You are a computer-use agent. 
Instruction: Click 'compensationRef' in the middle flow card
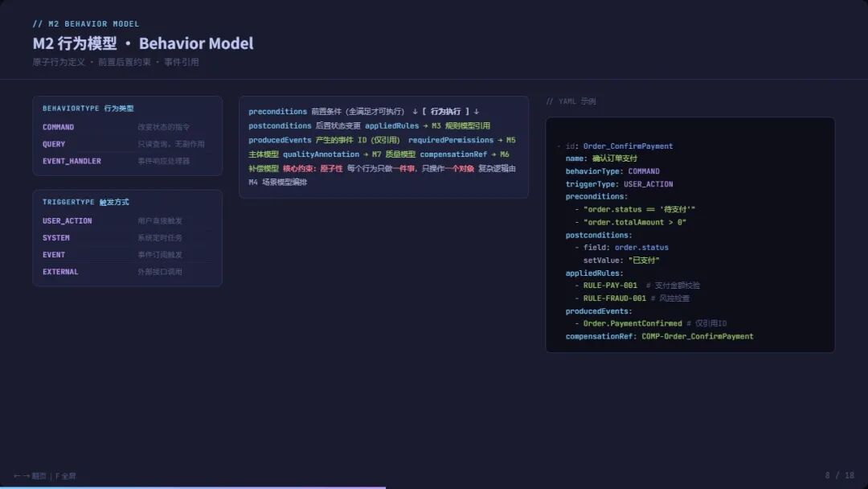tap(453, 154)
